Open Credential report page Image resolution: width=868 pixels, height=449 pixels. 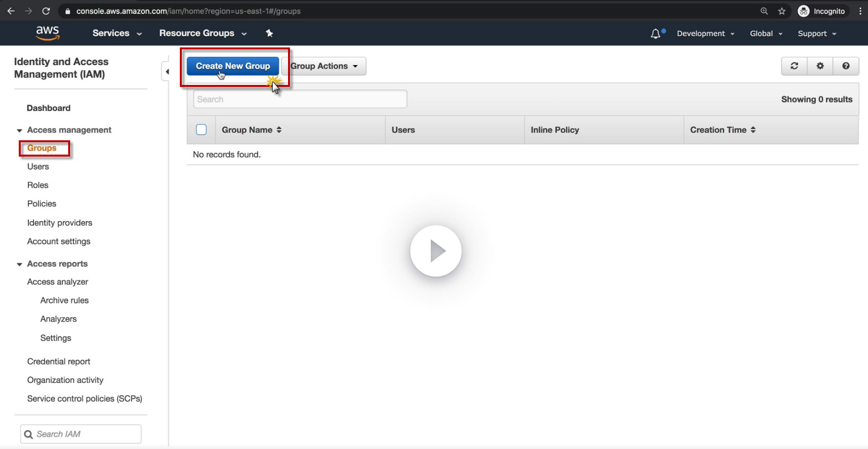59,362
